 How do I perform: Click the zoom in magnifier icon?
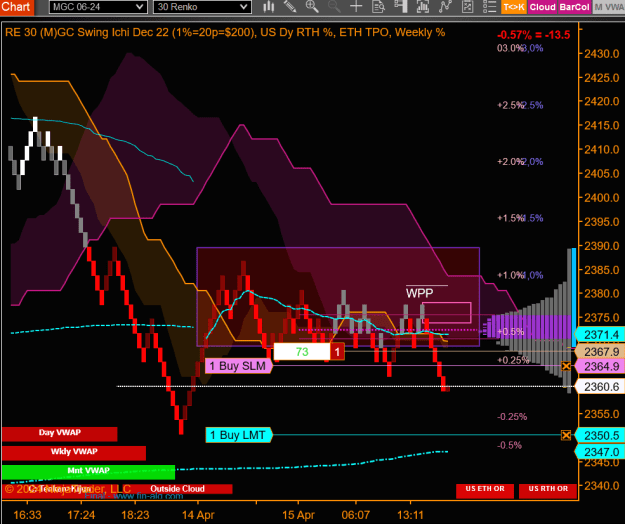click(x=312, y=6)
